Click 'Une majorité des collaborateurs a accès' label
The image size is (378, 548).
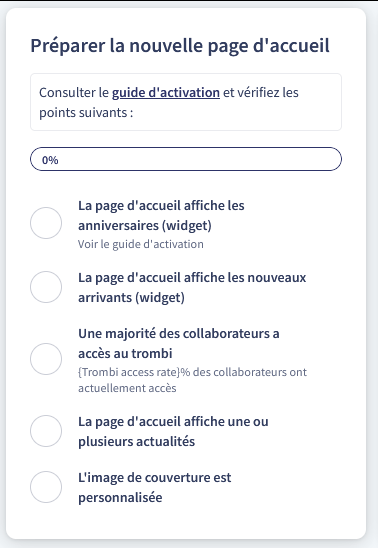pyautogui.click(x=179, y=343)
